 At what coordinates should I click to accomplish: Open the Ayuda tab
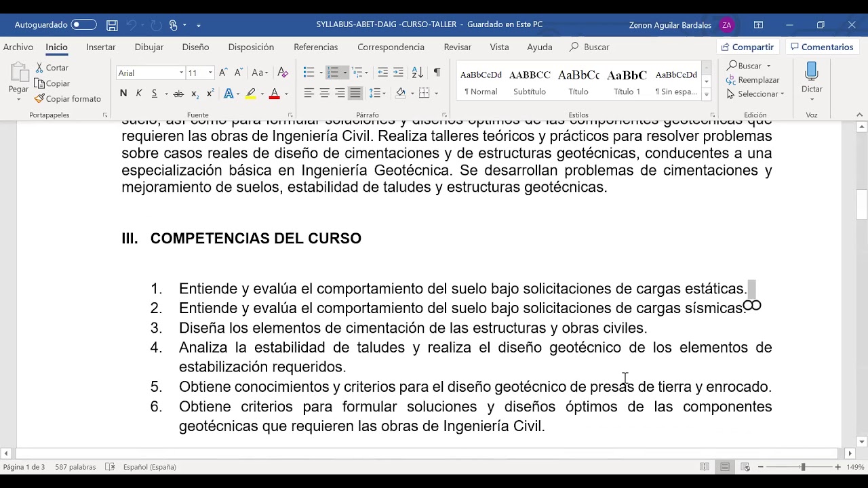click(539, 47)
